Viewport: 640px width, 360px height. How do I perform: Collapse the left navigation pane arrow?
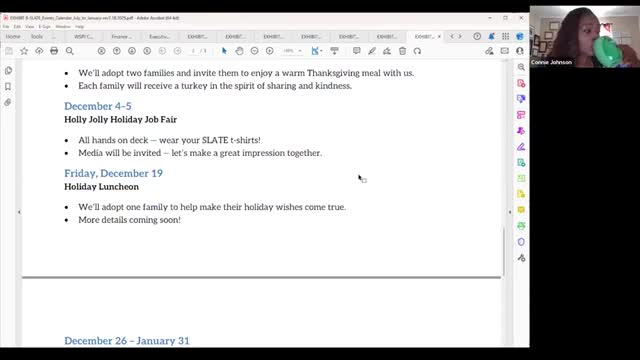pos(19,212)
